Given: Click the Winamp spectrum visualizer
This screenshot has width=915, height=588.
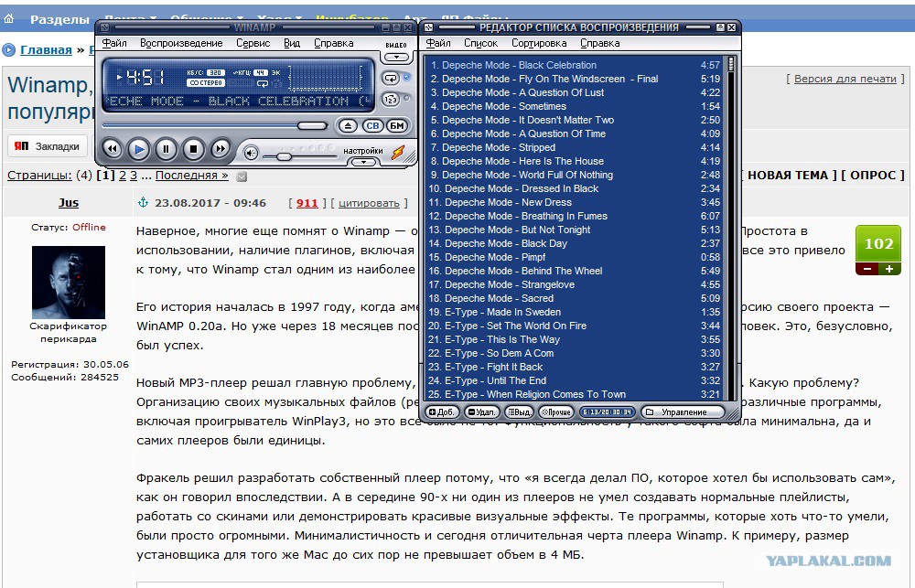Looking at the screenshot, I should pos(326,78).
